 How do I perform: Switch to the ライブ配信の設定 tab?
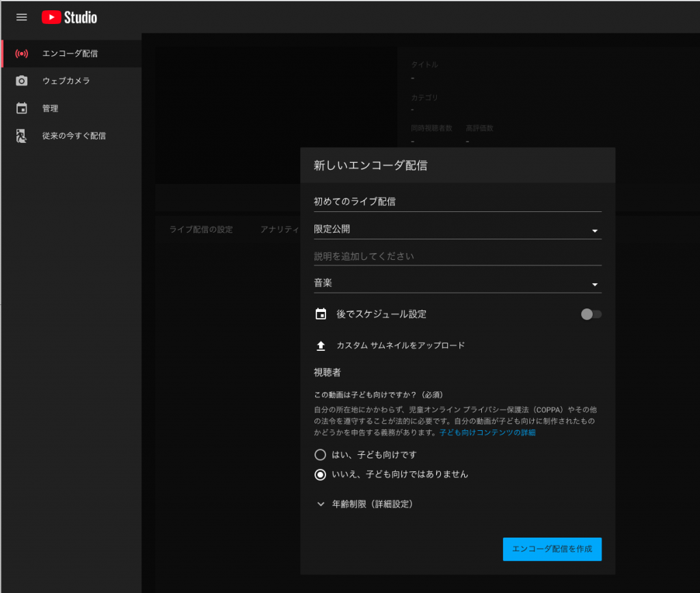[201, 230]
